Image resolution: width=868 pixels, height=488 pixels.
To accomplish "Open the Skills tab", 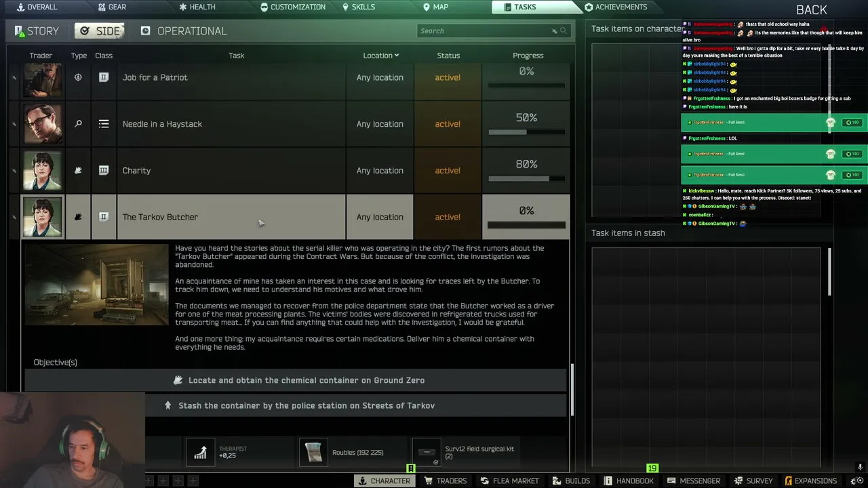I will coord(358,7).
